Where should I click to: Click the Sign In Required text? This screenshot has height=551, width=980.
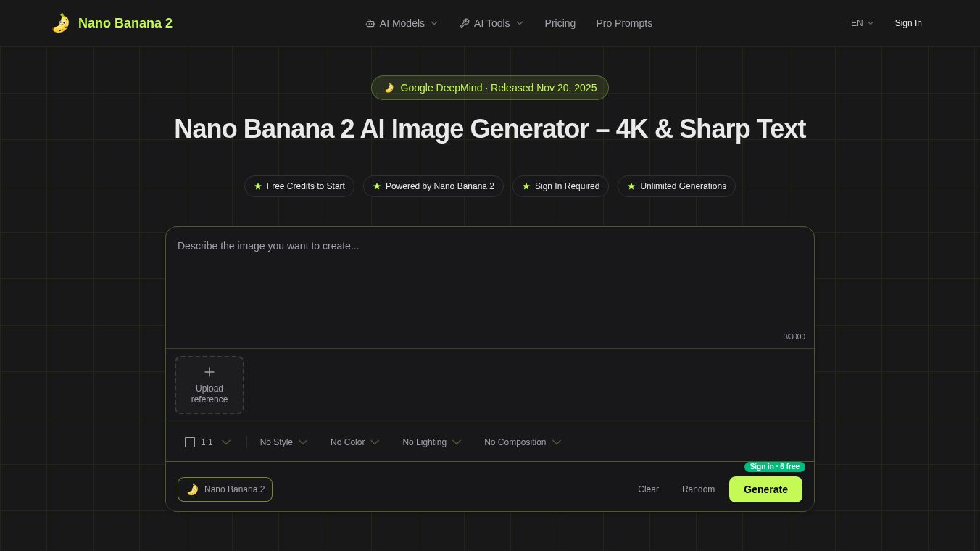567,186
